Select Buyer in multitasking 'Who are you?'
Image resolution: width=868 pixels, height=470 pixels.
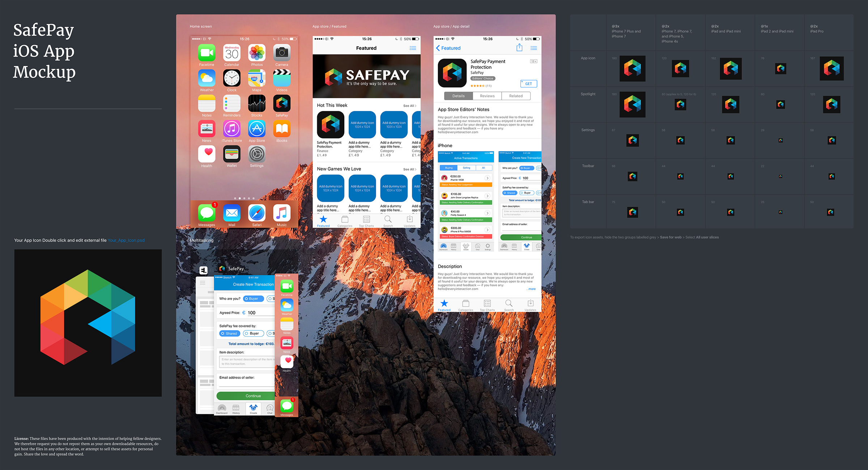point(253,299)
